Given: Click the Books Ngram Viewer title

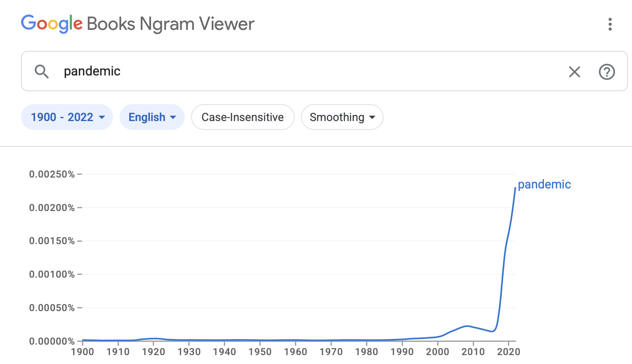Looking at the screenshot, I should click(x=171, y=24).
